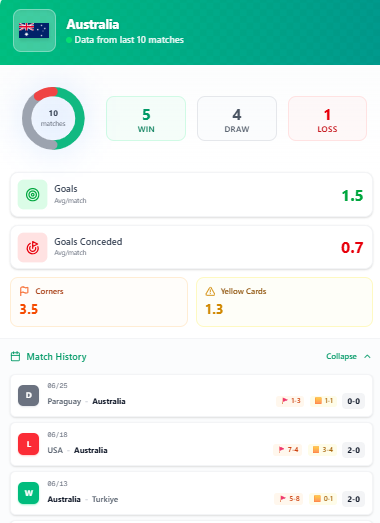Image resolution: width=380 pixels, height=523 pixels.
Task: Click the 06/25 match date
Action: click(x=57, y=386)
